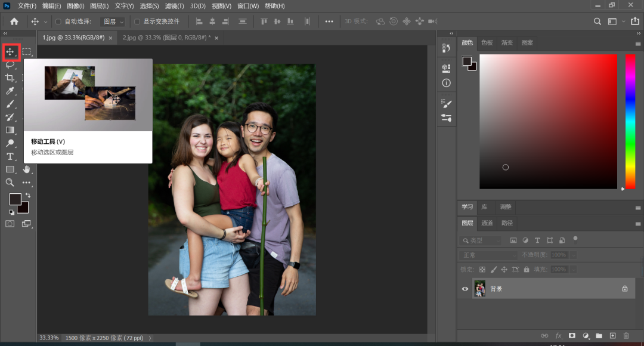Screen dimensions: 644x346
Task: Open the 类型 layer filter dropdown
Action: pyautogui.click(x=481, y=240)
